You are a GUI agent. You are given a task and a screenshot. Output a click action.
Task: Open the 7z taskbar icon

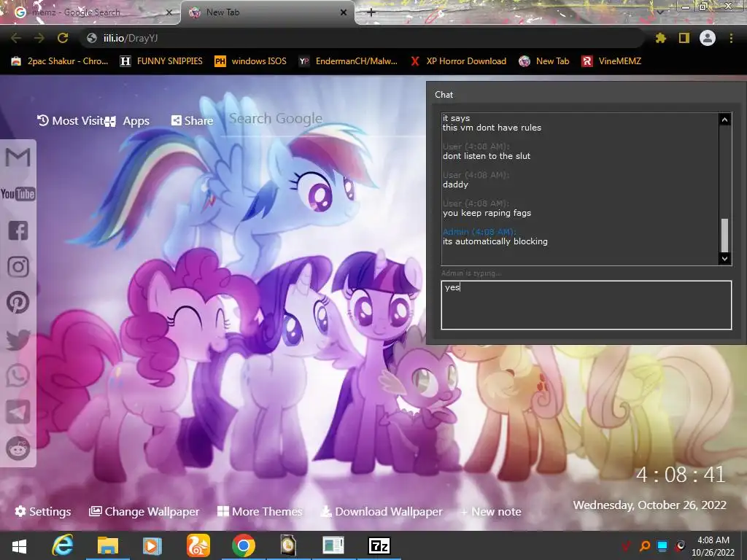379,545
